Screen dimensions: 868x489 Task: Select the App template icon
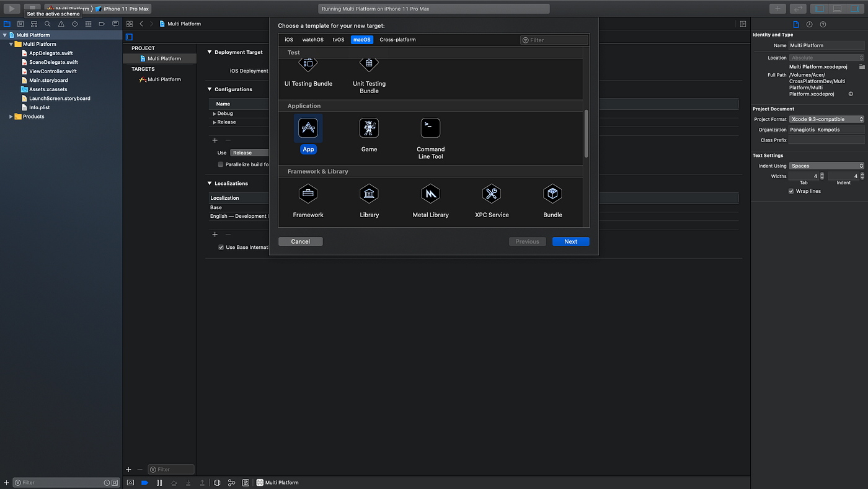click(x=308, y=128)
